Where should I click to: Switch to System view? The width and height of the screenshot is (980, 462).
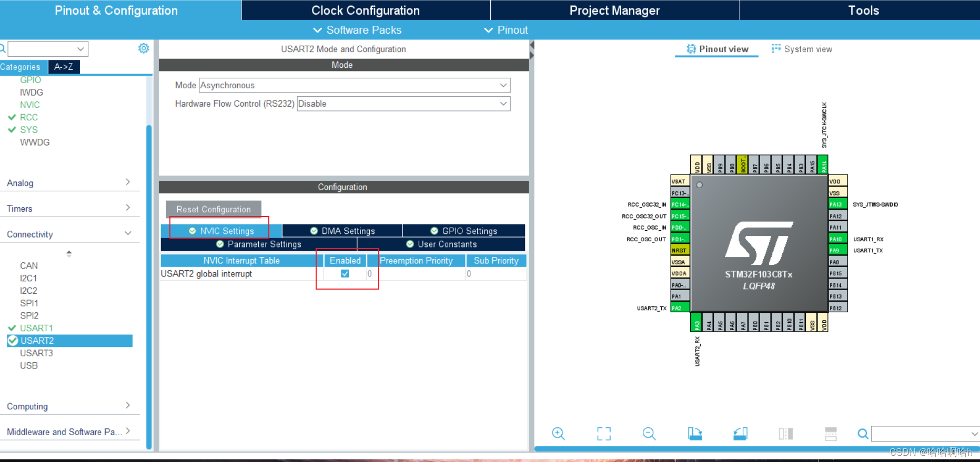pos(802,49)
